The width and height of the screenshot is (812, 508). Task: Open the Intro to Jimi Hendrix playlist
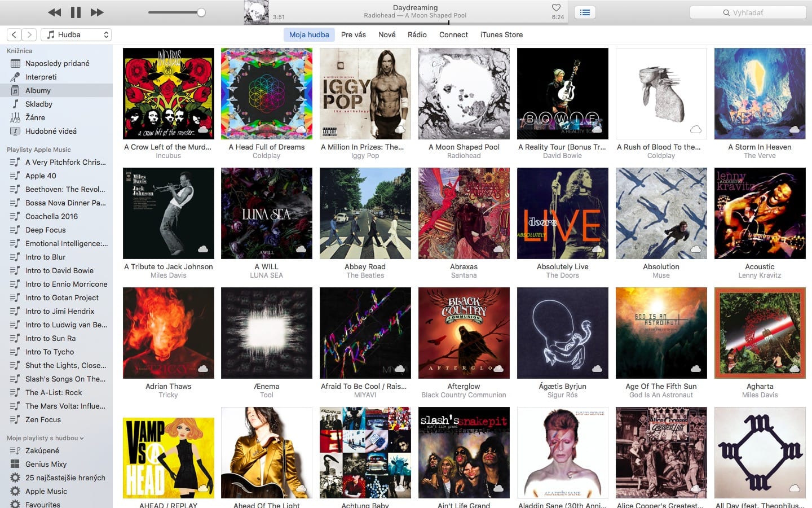click(x=56, y=311)
